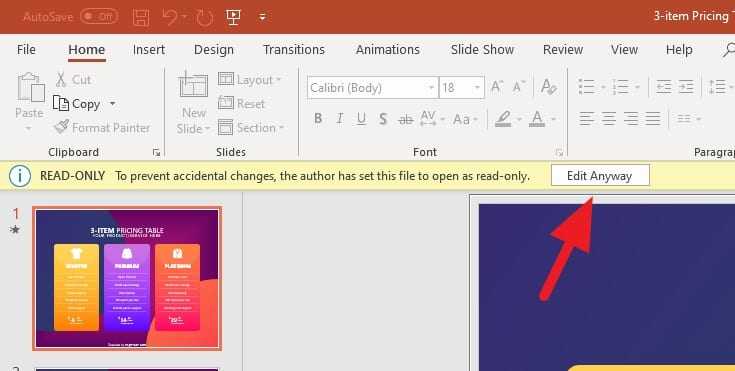Toggle Underline formatting
The height and width of the screenshot is (371, 735).
point(361,119)
